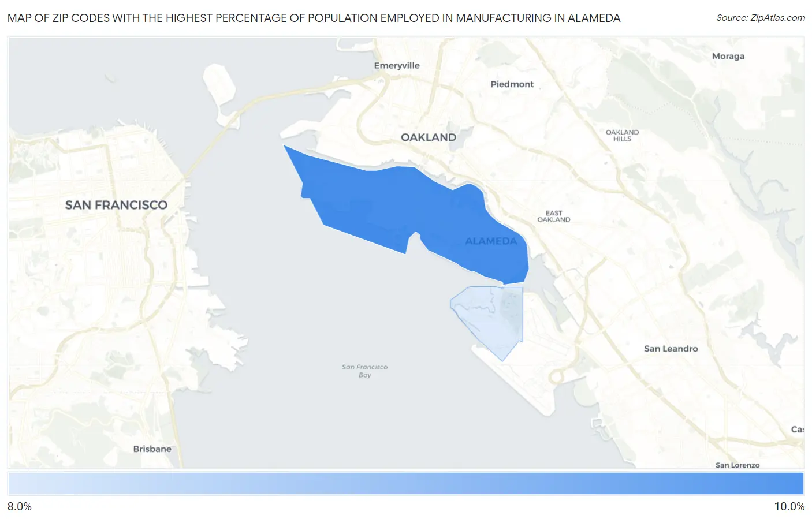Click the map title text
812x519 pixels.
click(314, 18)
